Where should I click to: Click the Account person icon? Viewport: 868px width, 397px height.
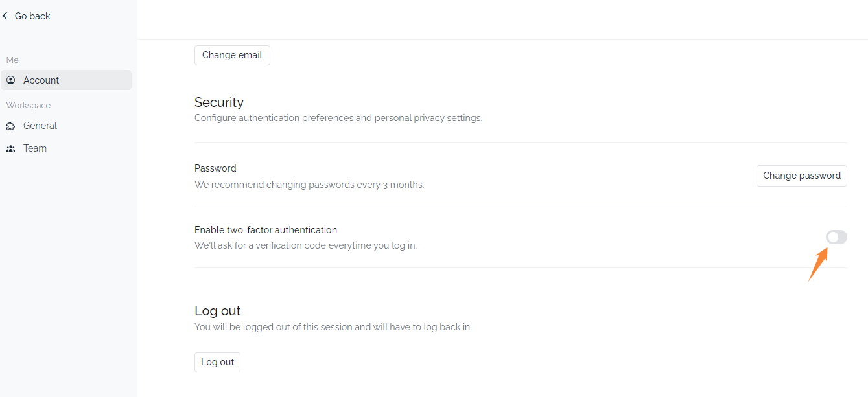11,80
